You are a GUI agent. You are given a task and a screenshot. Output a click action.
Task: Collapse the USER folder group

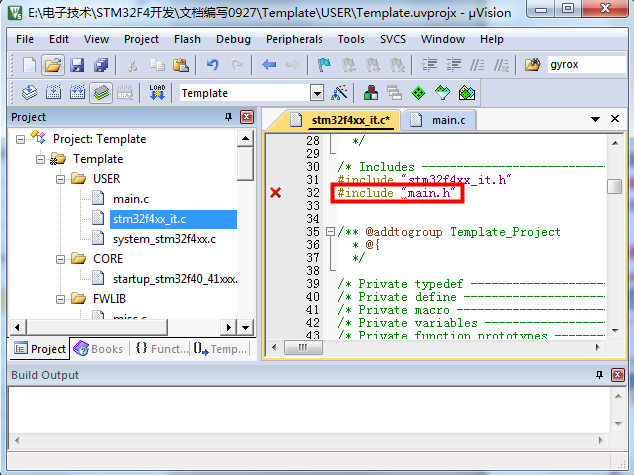pos(60,179)
